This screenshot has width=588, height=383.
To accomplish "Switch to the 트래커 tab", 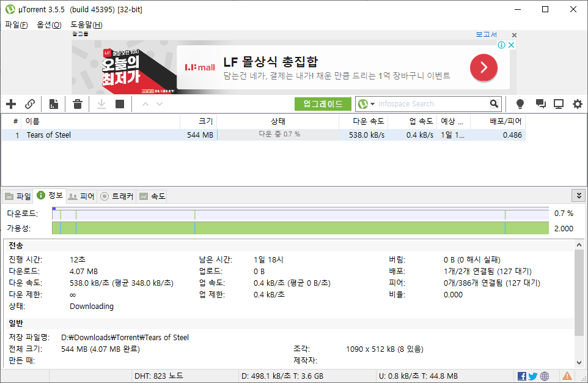I will [x=117, y=196].
